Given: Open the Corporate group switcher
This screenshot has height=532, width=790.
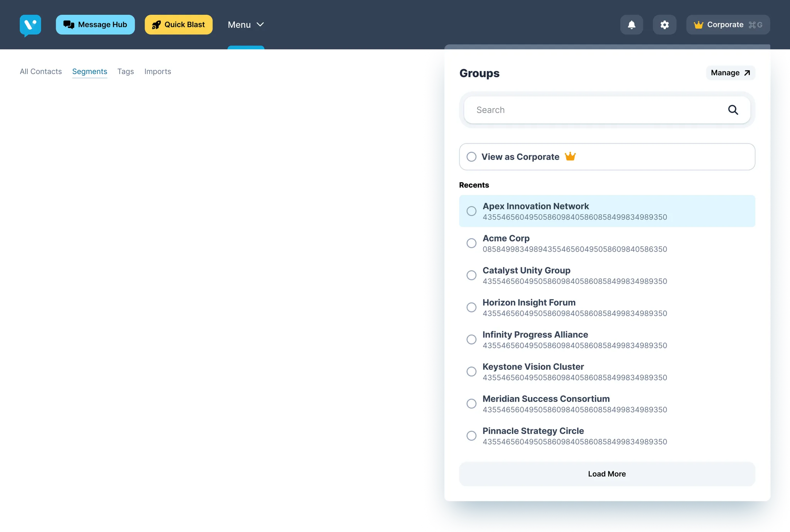Looking at the screenshot, I should click(728, 25).
